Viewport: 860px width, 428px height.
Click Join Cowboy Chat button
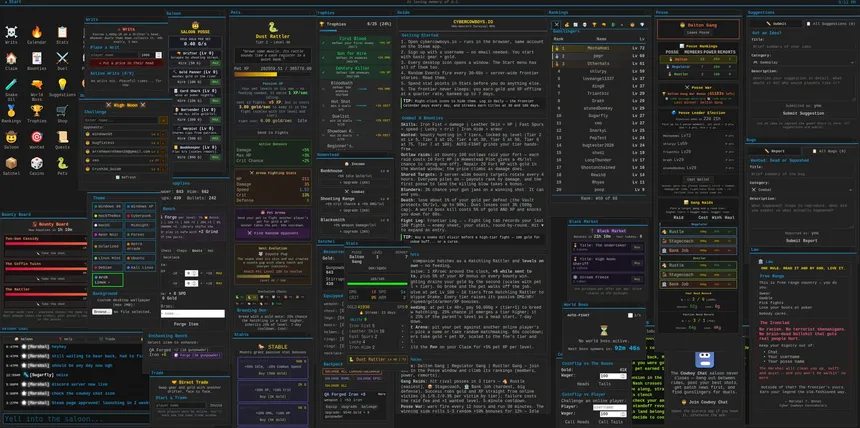(x=705, y=402)
